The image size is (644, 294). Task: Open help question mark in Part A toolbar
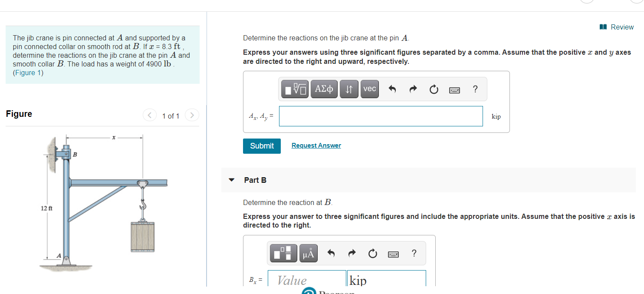pos(475,89)
